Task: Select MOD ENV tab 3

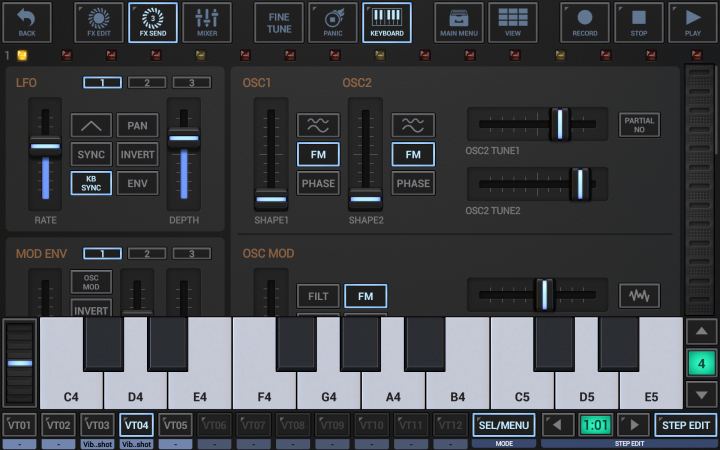Action: pyautogui.click(x=191, y=253)
